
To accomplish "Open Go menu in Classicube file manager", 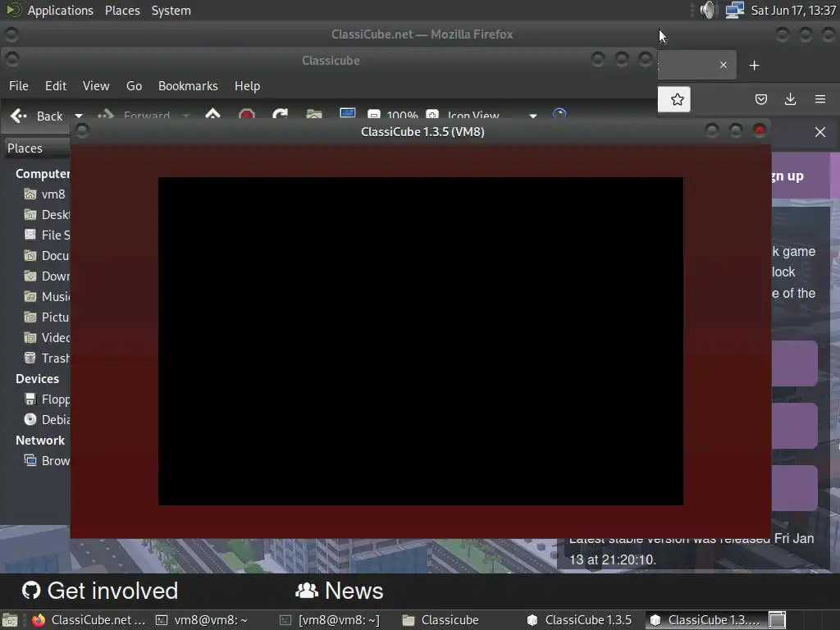I will pos(134,85).
